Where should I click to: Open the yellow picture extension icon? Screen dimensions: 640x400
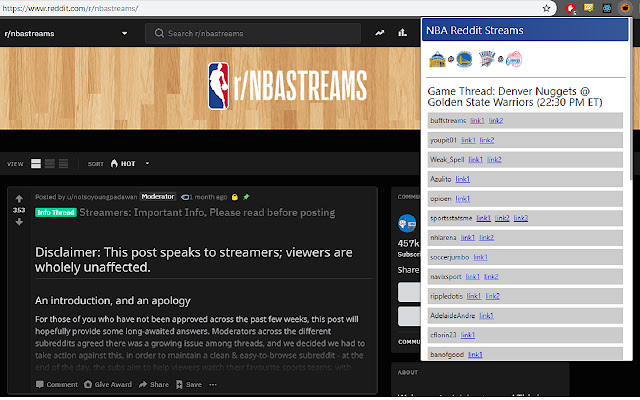(x=588, y=8)
